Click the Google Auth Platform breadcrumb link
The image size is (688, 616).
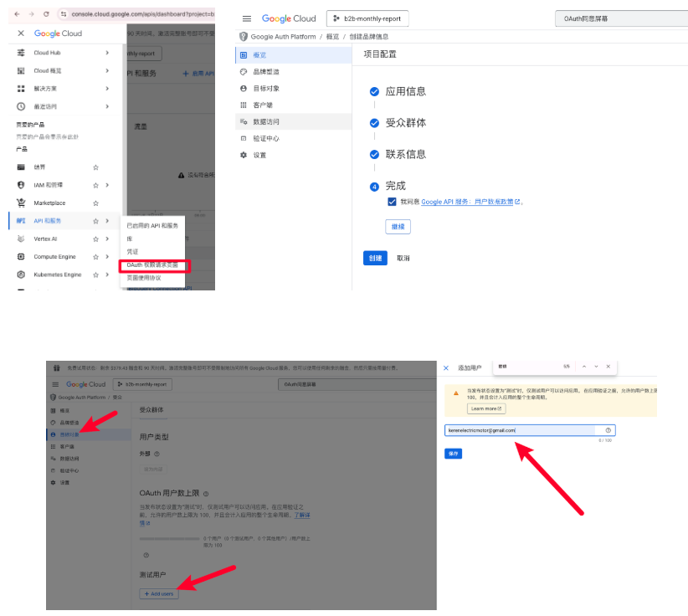(x=283, y=37)
